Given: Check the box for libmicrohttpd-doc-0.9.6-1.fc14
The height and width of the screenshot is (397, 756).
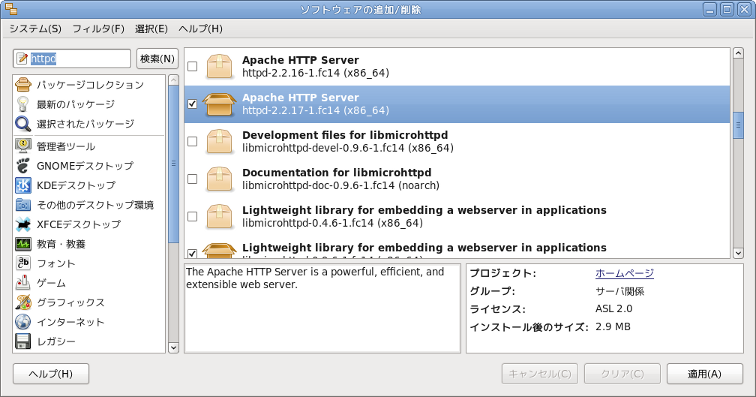Looking at the screenshot, I should coord(192,179).
